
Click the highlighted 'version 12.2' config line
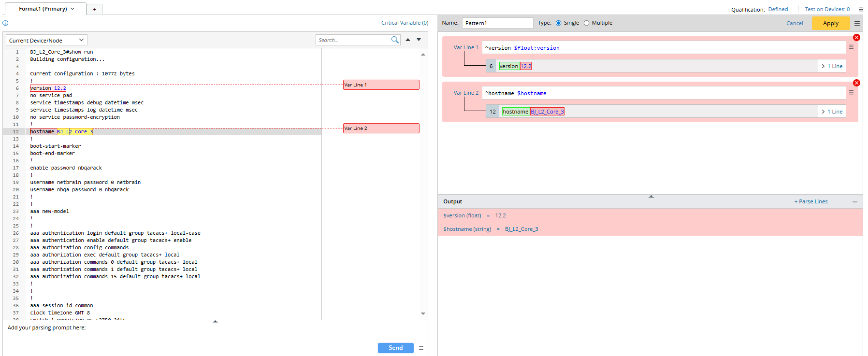point(48,88)
